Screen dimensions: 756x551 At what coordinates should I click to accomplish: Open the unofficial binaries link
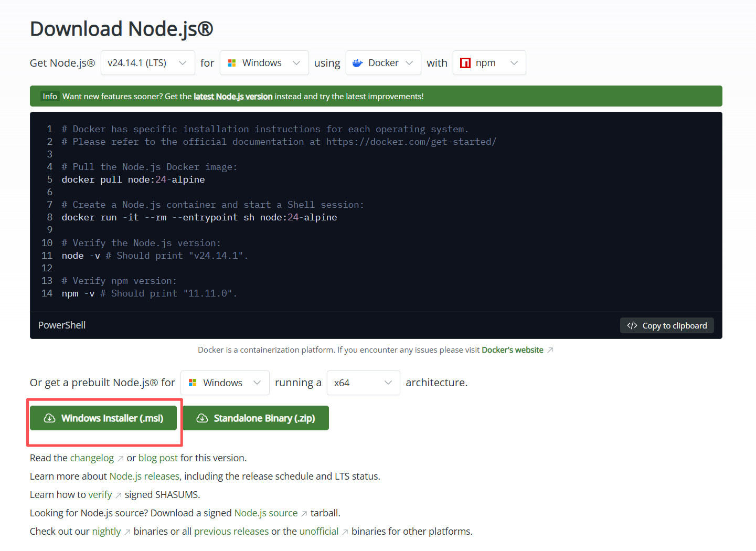click(319, 532)
